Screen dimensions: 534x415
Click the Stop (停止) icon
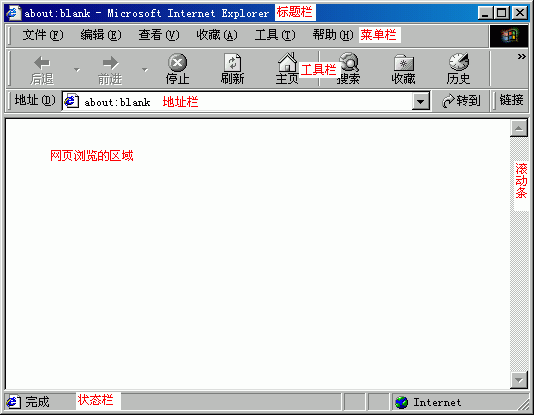coord(177,63)
